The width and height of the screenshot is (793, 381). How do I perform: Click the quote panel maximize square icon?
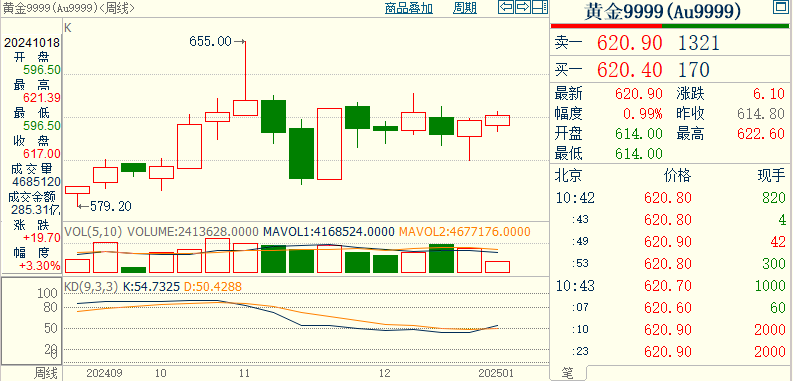click(780, 7)
